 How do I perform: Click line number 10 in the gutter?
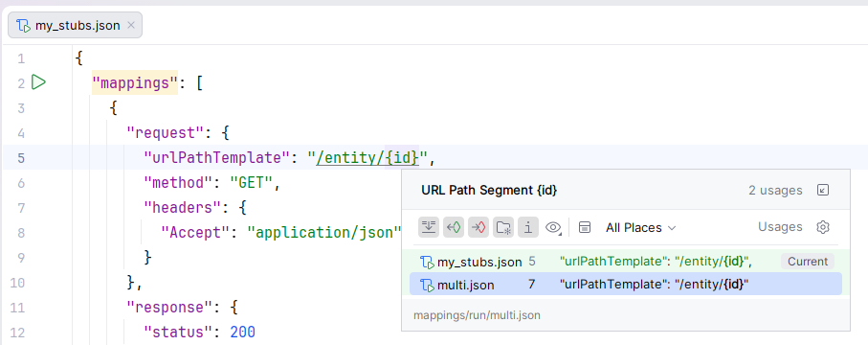(x=18, y=283)
